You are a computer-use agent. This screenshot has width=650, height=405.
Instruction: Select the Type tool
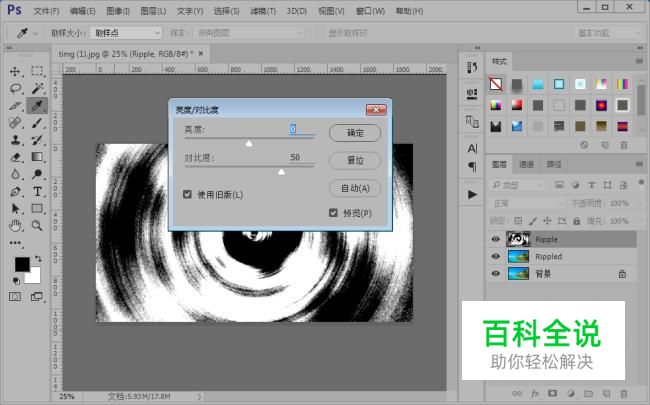[x=37, y=192]
